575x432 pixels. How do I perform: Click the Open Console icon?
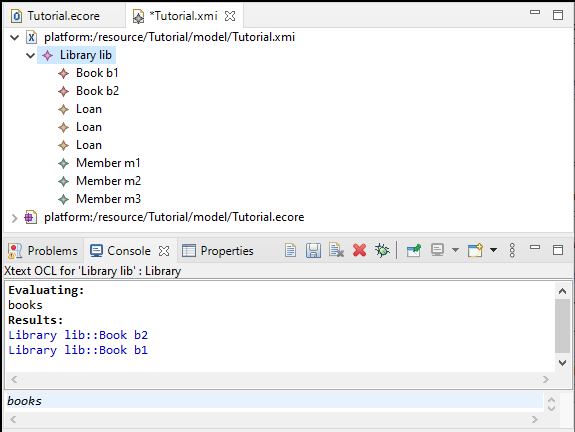pyautogui.click(x=475, y=251)
